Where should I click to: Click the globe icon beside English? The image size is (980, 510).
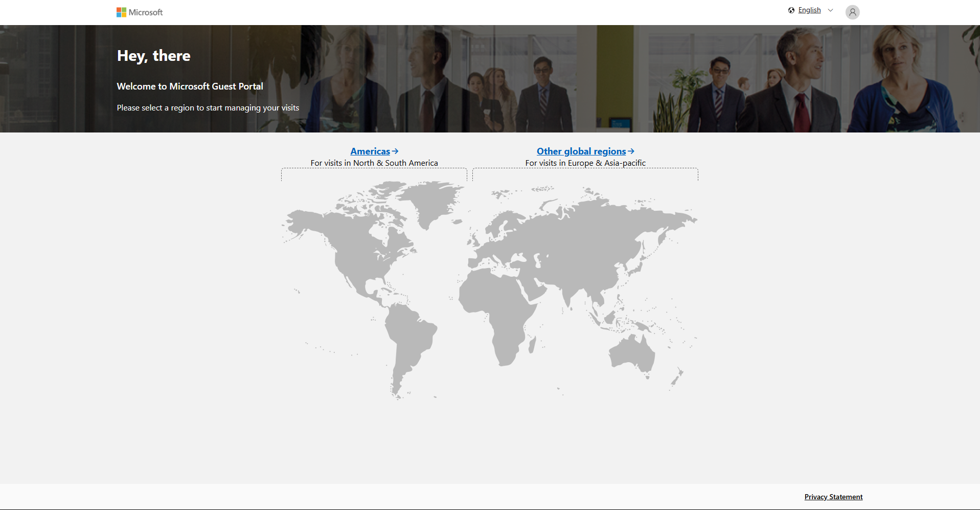click(x=791, y=10)
